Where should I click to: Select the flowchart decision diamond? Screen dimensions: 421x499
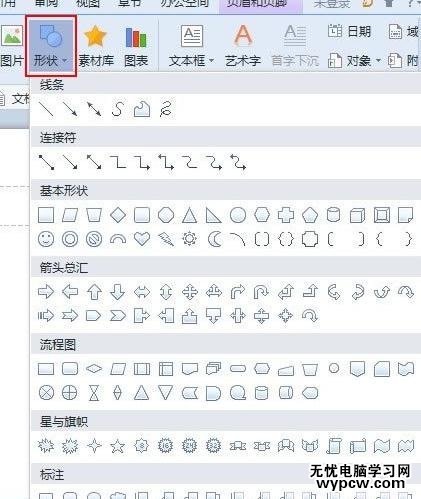pos(94,369)
